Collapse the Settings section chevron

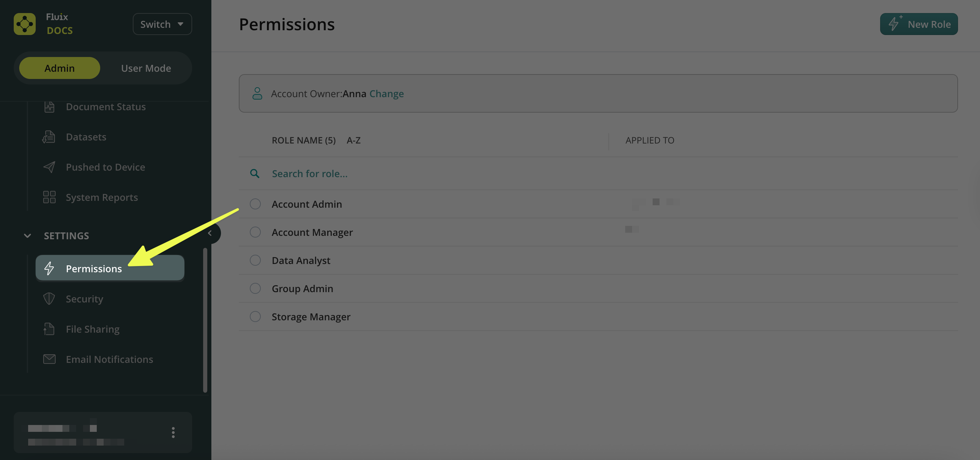click(27, 235)
